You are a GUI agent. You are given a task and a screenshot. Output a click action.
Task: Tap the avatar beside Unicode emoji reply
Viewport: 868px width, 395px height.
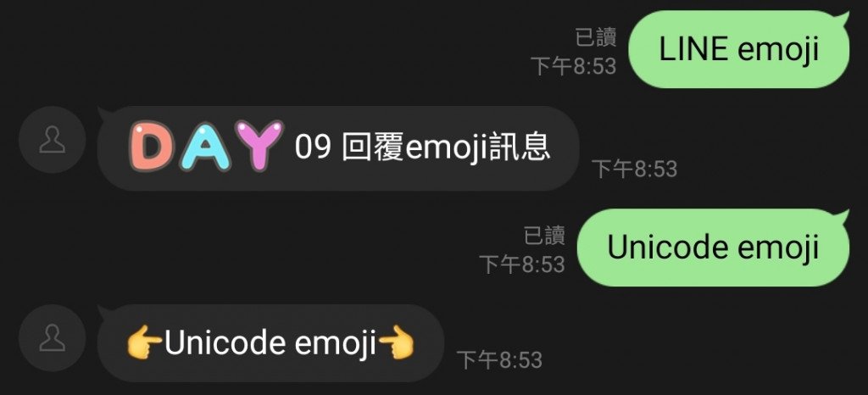52,337
